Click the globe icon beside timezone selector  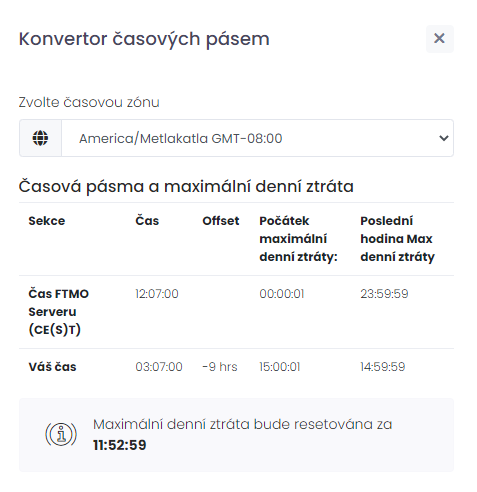[40, 138]
